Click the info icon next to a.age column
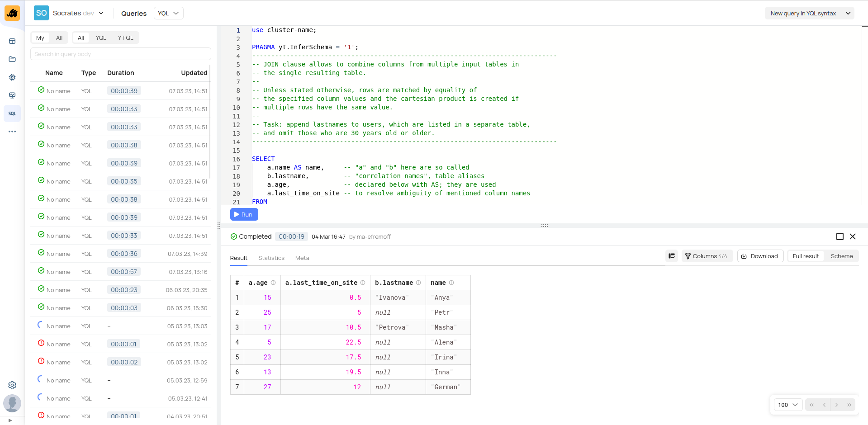 (273, 283)
